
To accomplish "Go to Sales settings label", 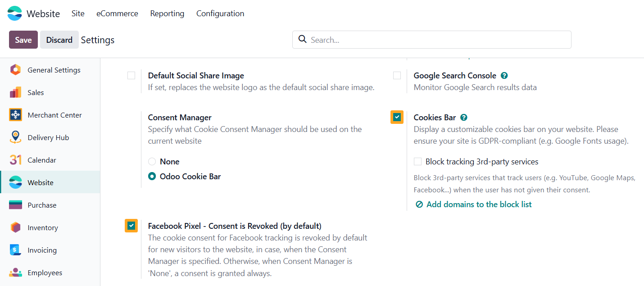I will (x=36, y=92).
